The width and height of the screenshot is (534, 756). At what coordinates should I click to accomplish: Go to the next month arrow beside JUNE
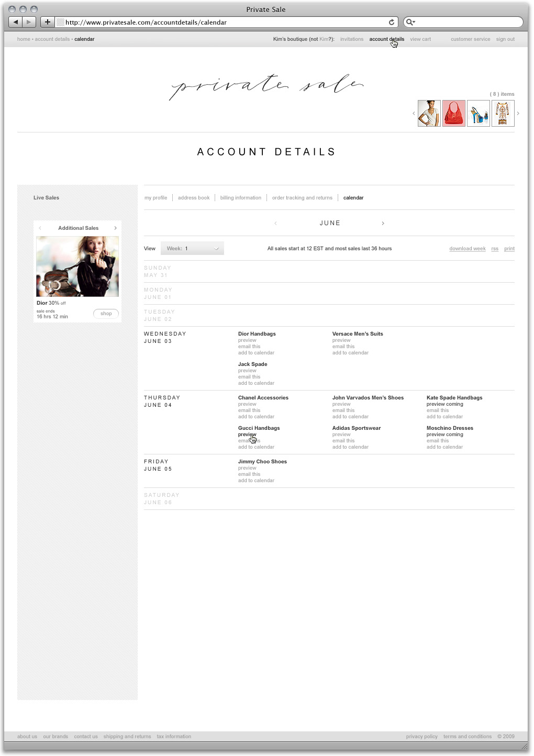[x=383, y=224]
